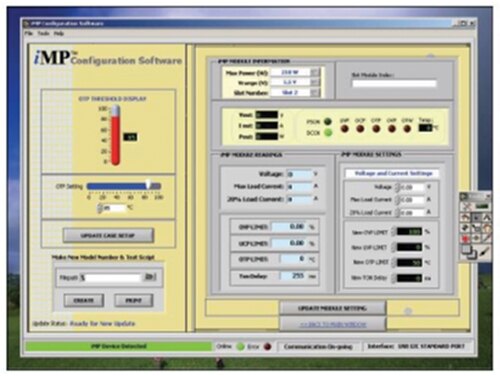Click the Ready for New Update status text
The image size is (500, 376).
pyautogui.click(x=103, y=324)
